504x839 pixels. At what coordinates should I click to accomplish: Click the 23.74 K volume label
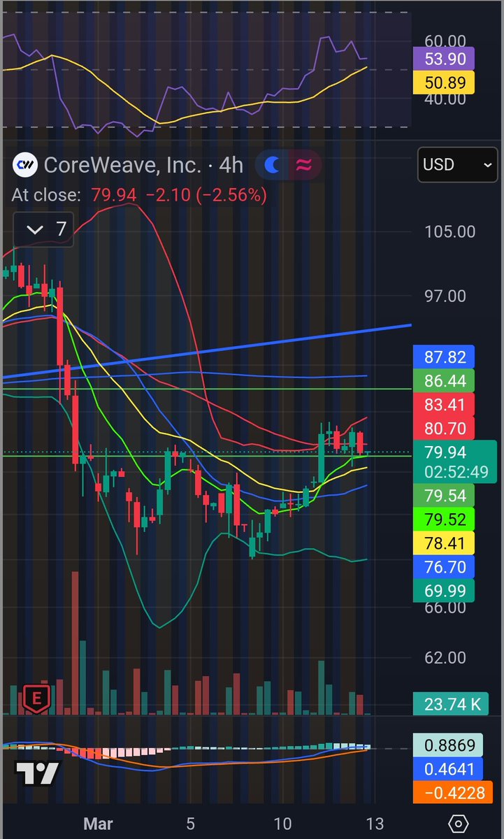click(x=451, y=705)
